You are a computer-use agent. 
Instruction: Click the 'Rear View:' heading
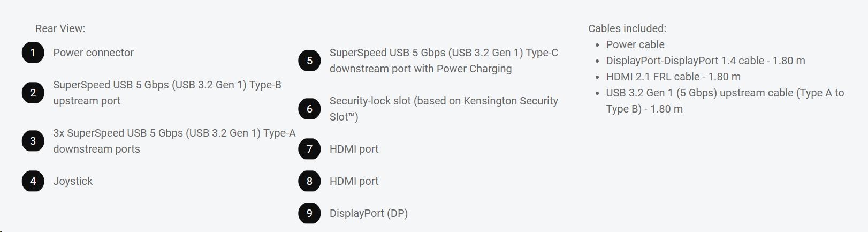[60, 28]
